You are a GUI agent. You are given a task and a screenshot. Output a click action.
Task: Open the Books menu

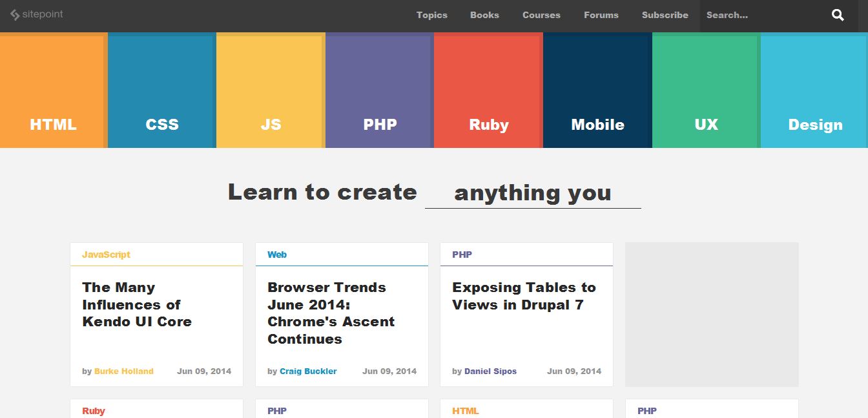484,15
